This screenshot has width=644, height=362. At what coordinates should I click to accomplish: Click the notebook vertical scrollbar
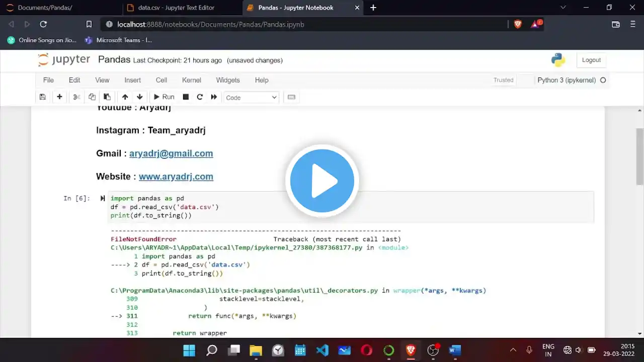tap(640, 156)
